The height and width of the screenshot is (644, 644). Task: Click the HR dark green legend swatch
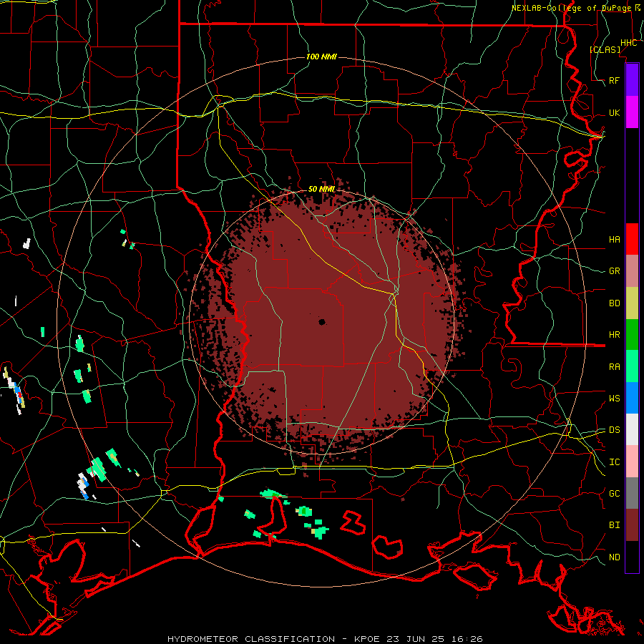[x=632, y=335]
